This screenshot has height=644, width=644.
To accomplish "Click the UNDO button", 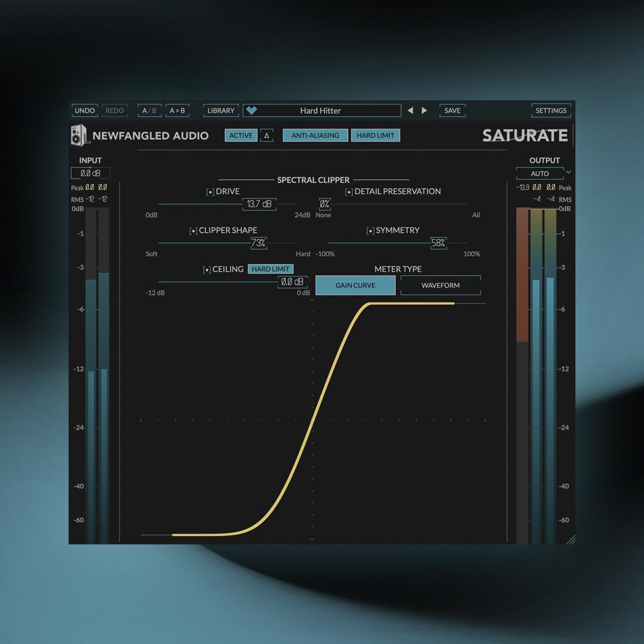I will point(85,110).
